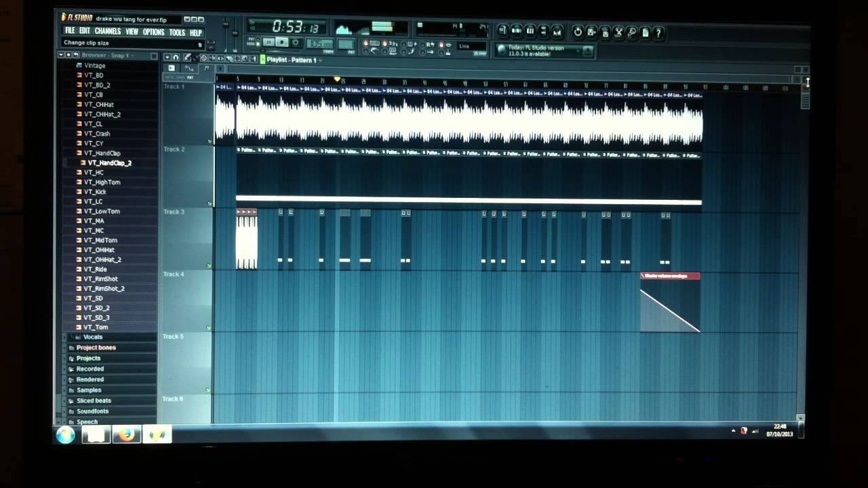This screenshot has height=488, width=868.
Task: Click the save-as shortcut icon
Action: point(591,31)
